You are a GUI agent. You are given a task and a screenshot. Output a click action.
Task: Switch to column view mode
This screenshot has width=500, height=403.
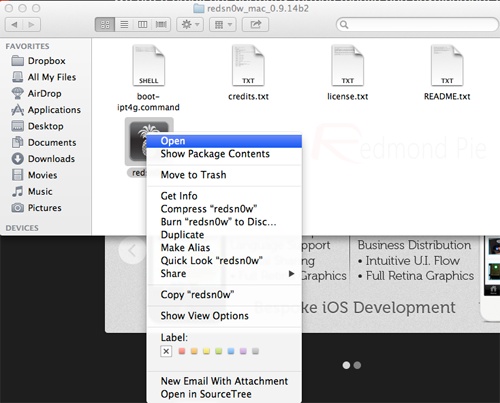pyautogui.click(x=143, y=25)
